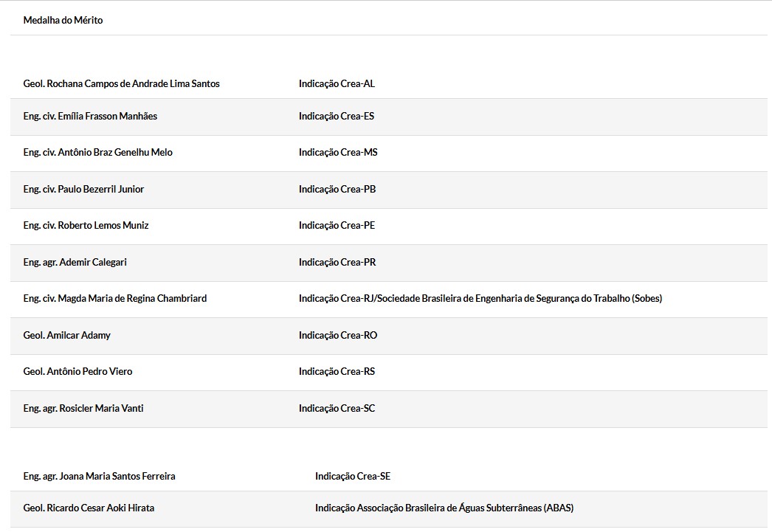
Task: Select the Geol. Amilcar Adamy entry
Action: click(x=66, y=336)
